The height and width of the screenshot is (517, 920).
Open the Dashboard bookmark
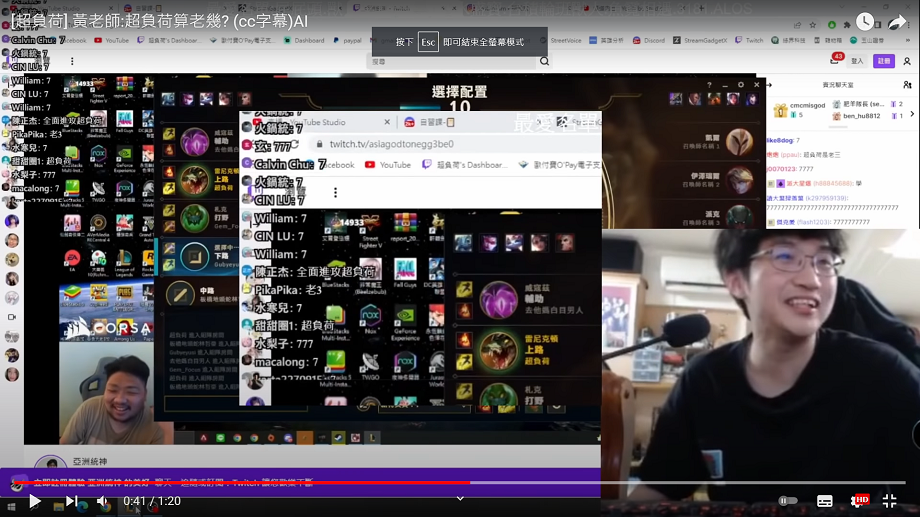pyautogui.click(x=304, y=40)
